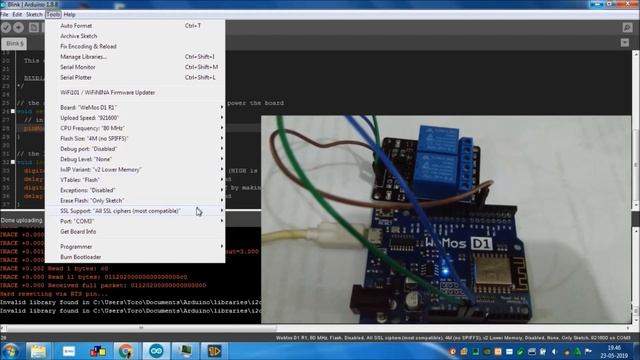The height and width of the screenshot is (360, 640).
Task: Choose Archive Sketch menu entry
Action: (x=135, y=36)
